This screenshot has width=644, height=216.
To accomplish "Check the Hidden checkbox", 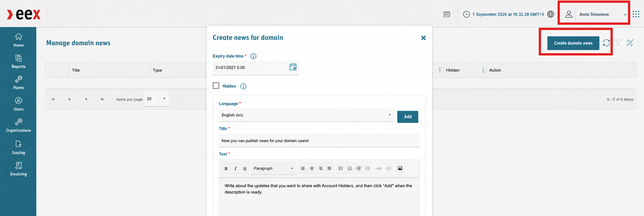I will click(x=216, y=86).
